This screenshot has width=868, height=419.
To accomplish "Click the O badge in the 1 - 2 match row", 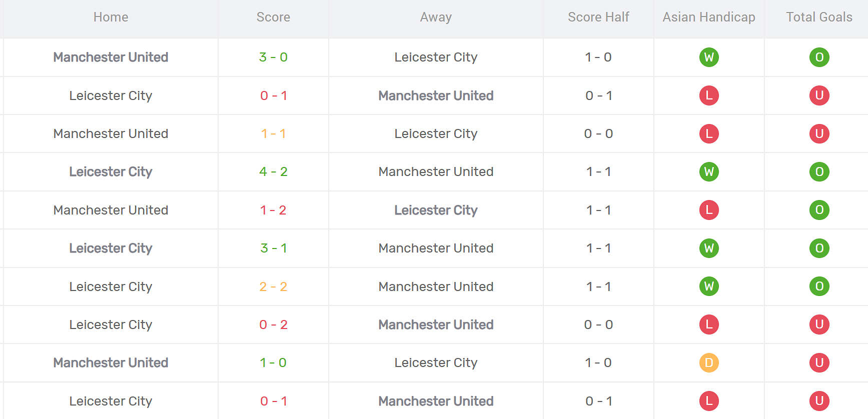I will click(819, 210).
